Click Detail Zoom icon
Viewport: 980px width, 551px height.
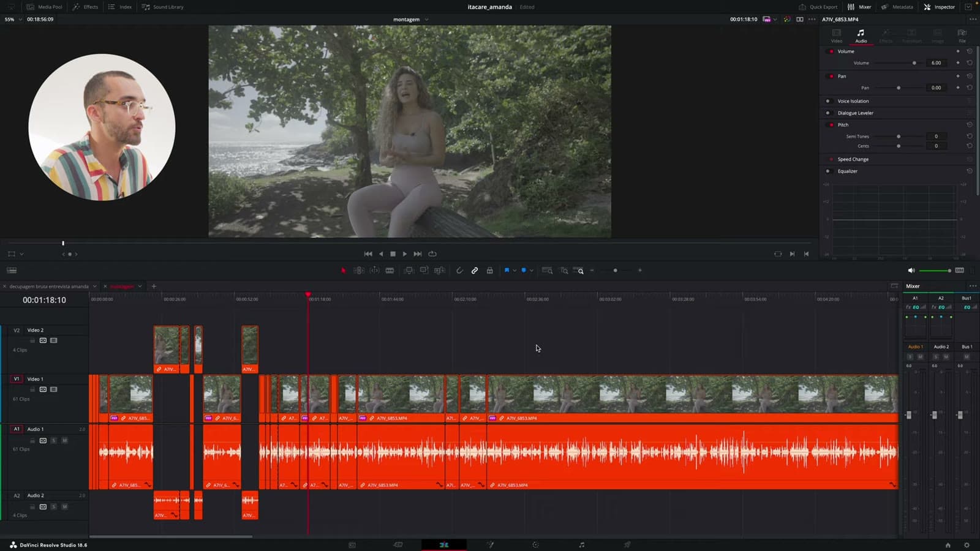(x=564, y=271)
